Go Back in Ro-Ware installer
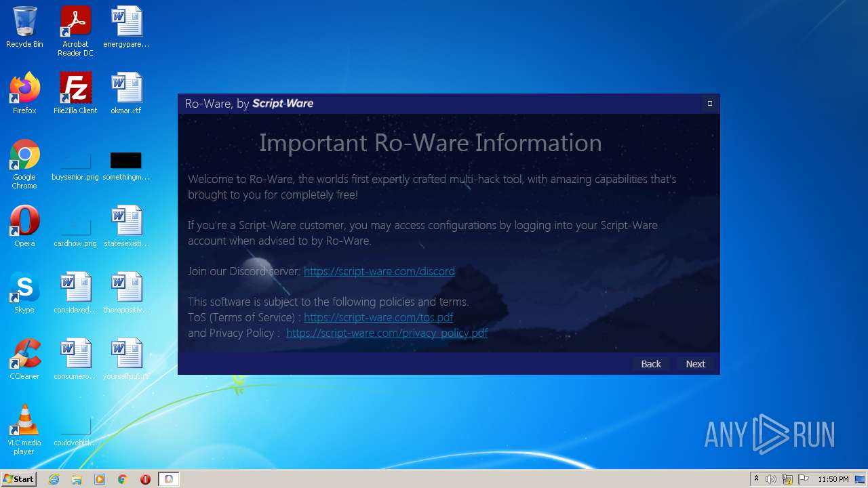 (x=651, y=364)
